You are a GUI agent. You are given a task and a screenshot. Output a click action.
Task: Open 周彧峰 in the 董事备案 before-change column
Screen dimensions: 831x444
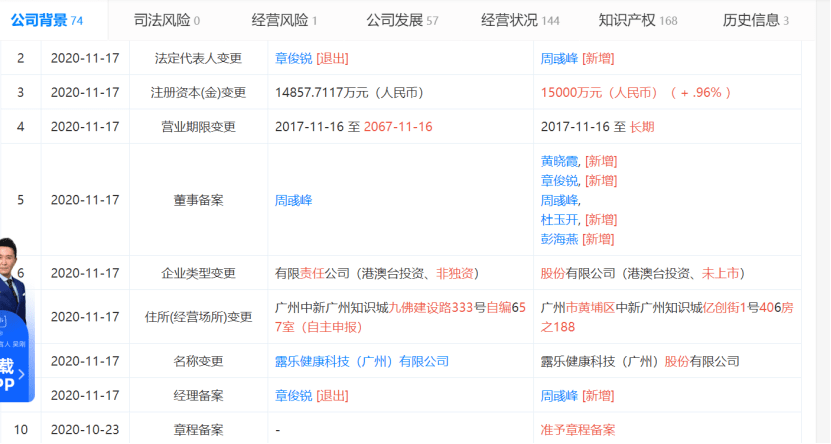point(294,200)
